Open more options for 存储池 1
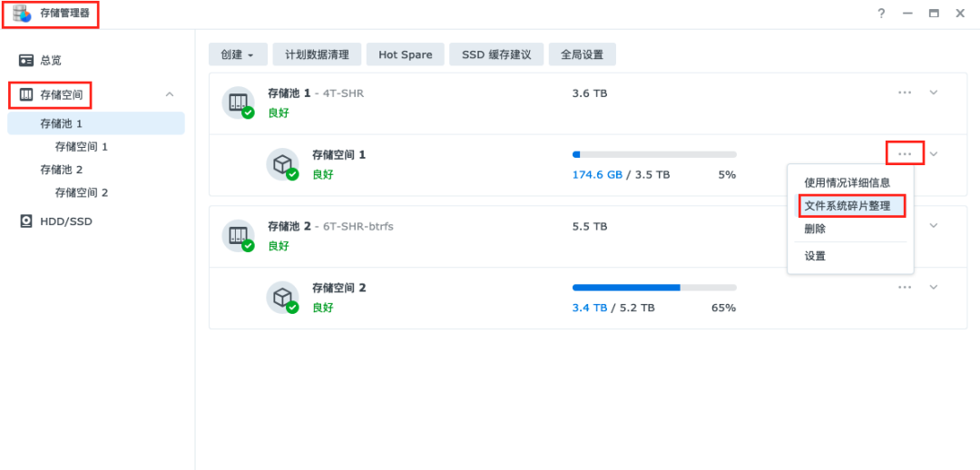The image size is (980, 470). point(905,93)
